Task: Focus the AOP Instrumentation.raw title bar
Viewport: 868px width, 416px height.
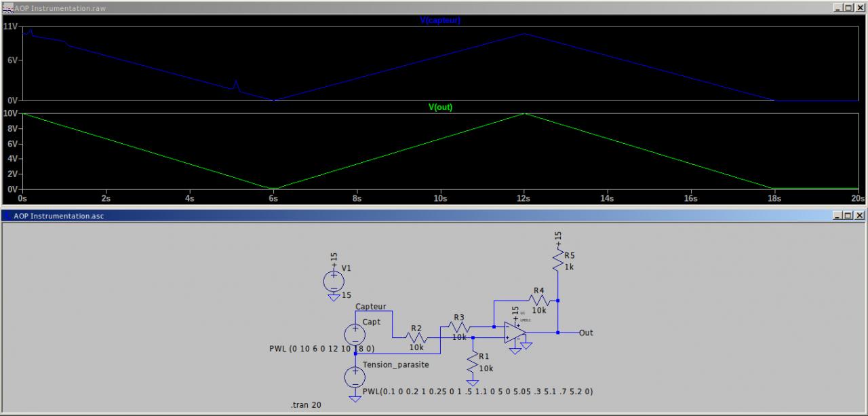Action: pyautogui.click(x=434, y=7)
